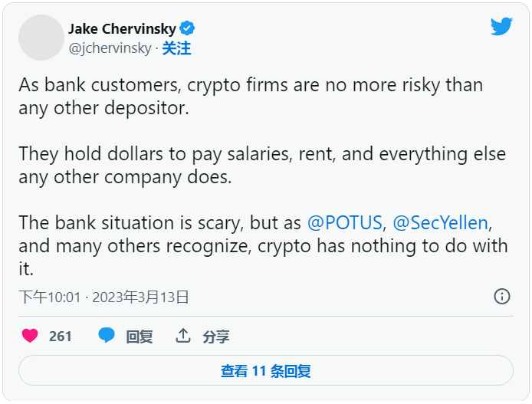The width and height of the screenshot is (532, 404).
Task: Click the 下午10:01 · 2023年3月13日 timestamp
Action: pos(103,297)
